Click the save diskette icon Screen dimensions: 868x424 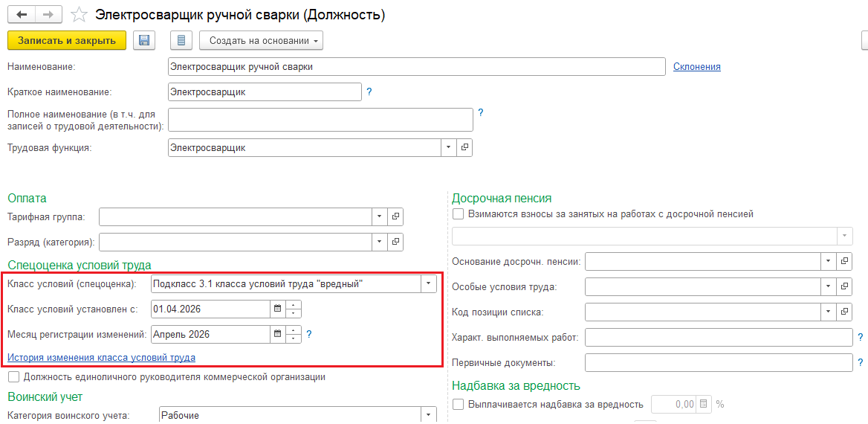tap(144, 40)
